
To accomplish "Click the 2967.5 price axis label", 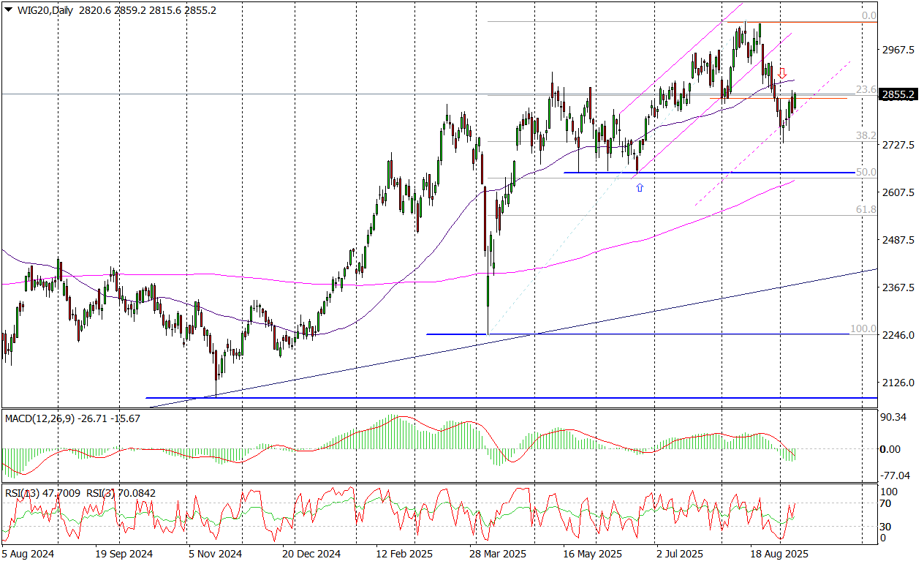I will point(899,50).
